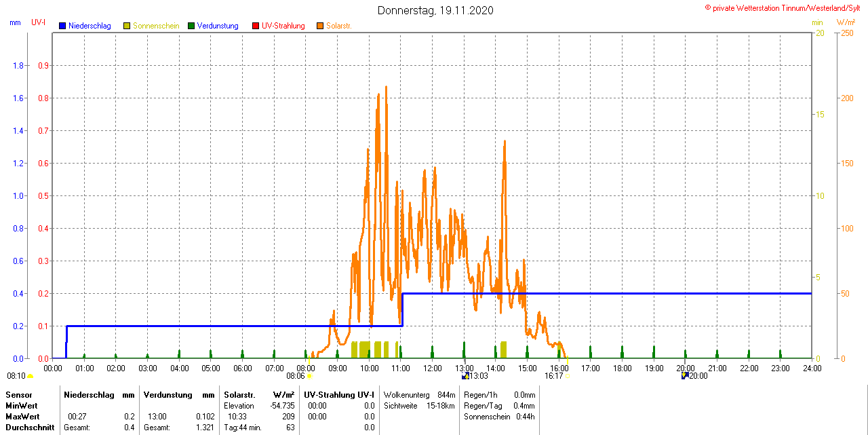The height and width of the screenshot is (435, 868).
Task: Click the 0:44h Sonnenschein value
Action: [526, 417]
